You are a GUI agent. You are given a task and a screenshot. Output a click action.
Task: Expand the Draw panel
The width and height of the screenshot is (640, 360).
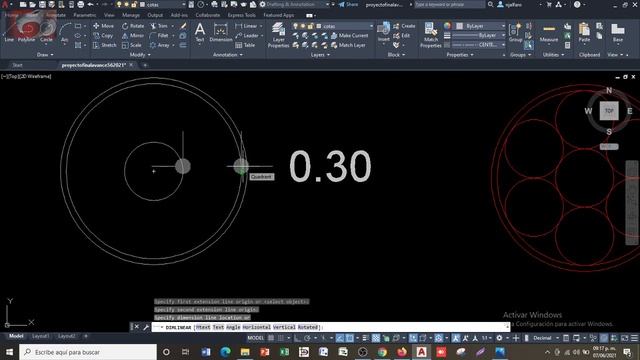(45, 55)
